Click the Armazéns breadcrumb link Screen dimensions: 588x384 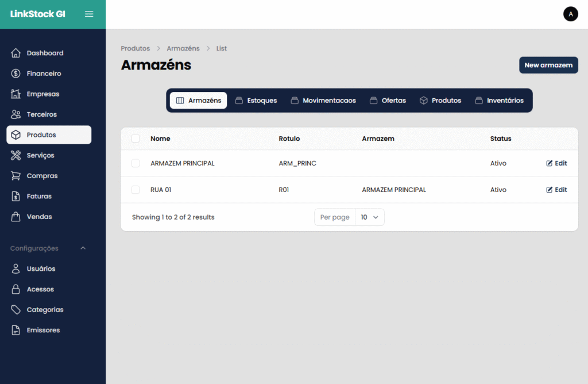coord(183,48)
